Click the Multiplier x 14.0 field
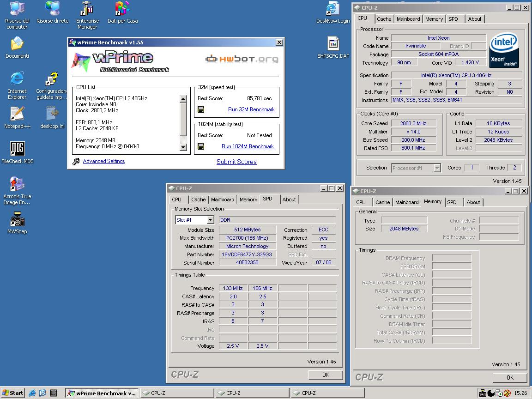This screenshot has width=532, height=399. [x=413, y=132]
